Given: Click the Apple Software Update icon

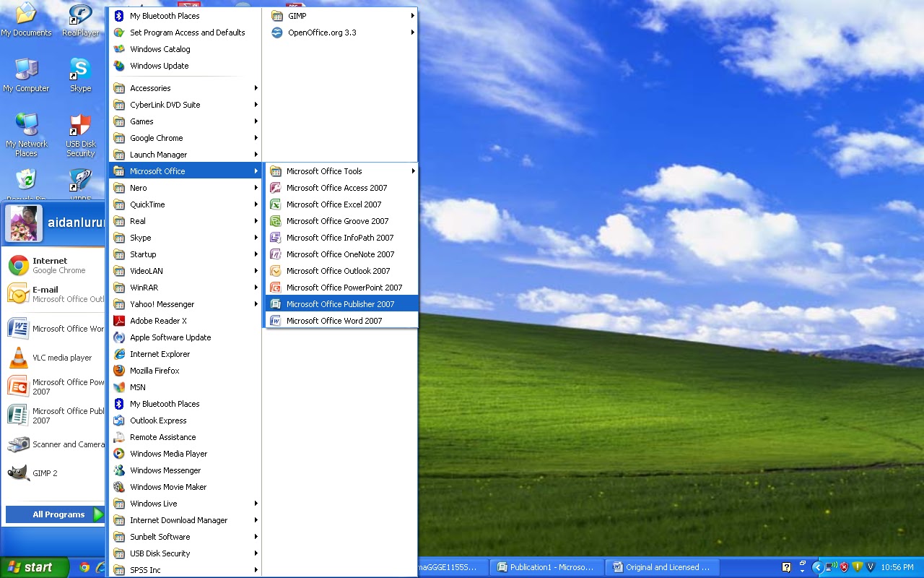Looking at the screenshot, I should (119, 337).
